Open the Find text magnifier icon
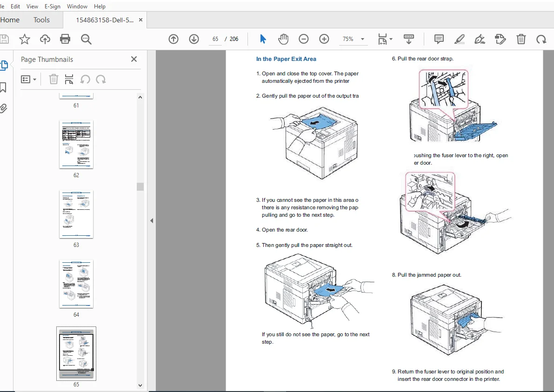The image size is (554, 392). 86,39
